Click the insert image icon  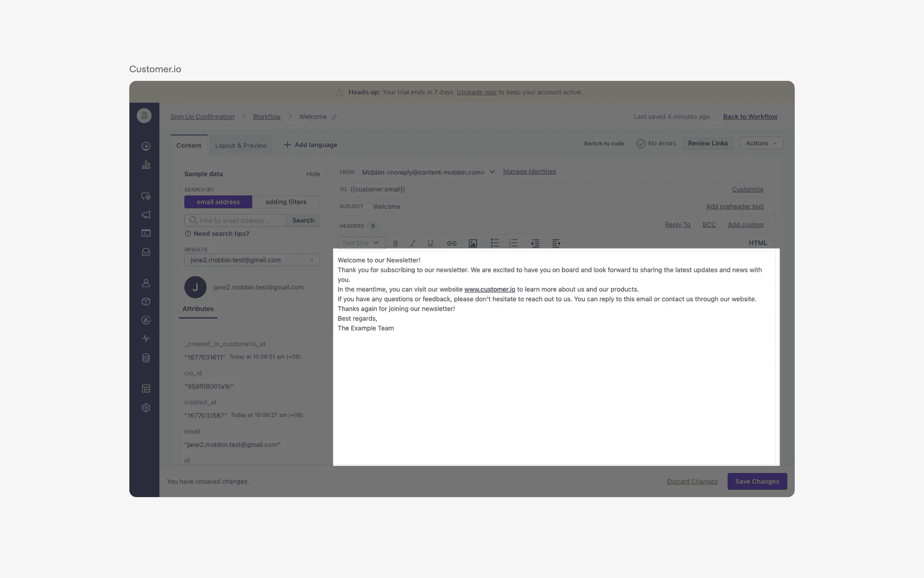coord(473,243)
